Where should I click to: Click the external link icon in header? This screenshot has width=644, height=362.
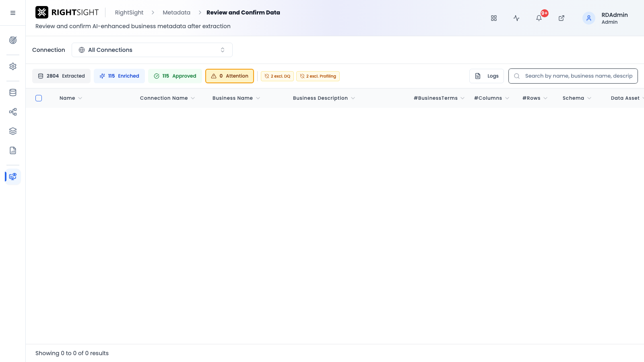pos(561,18)
